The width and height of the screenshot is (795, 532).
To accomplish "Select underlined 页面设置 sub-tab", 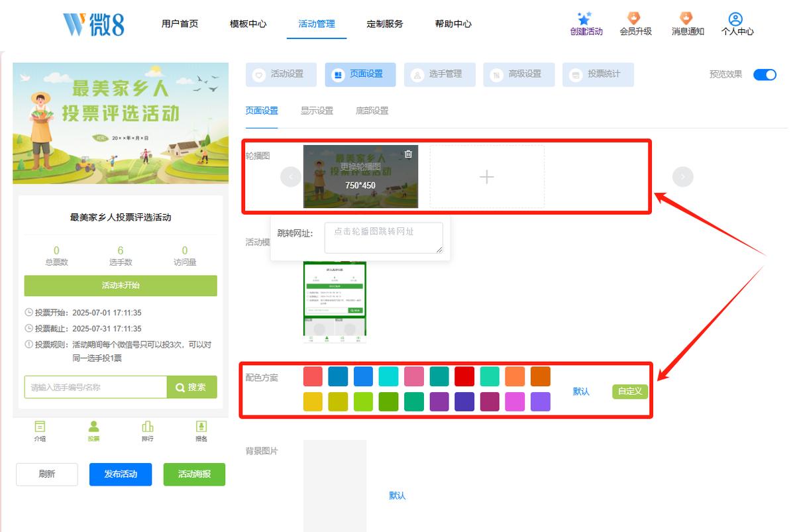I will [262, 111].
